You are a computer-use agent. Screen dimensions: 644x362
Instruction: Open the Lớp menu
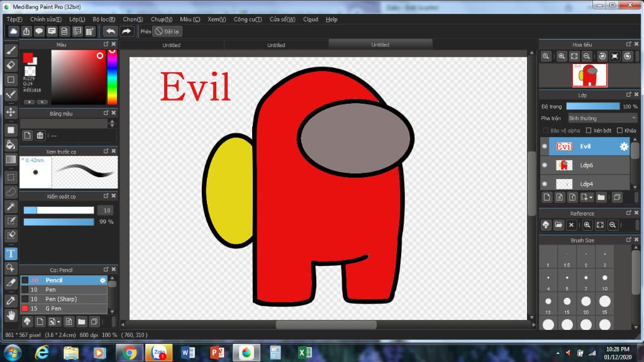point(77,19)
